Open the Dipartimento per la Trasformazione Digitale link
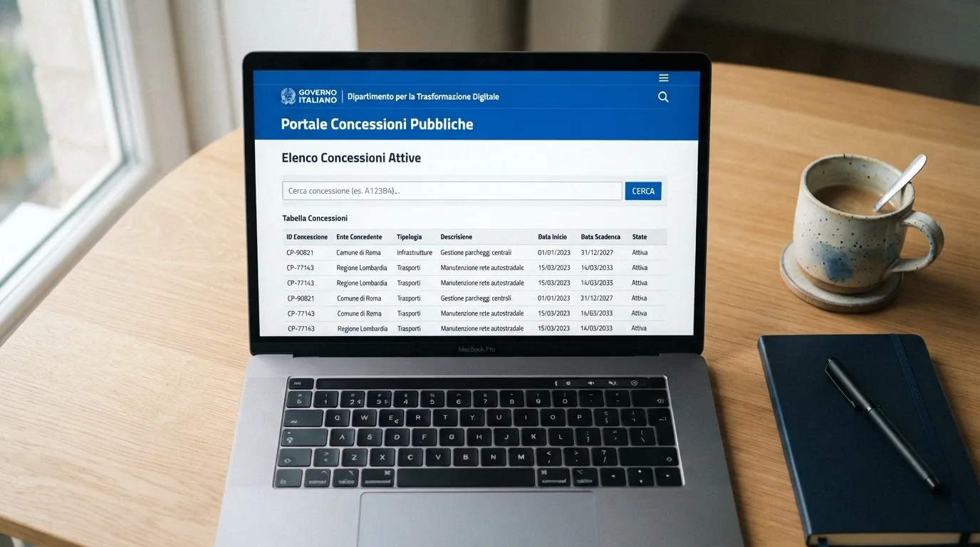 (x=423, y=97)
